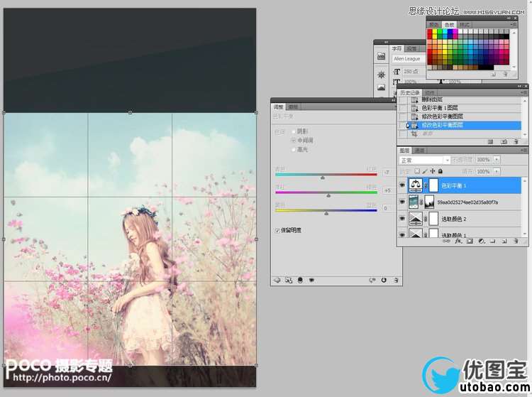Lock all padlock icon

coord(440,171)
